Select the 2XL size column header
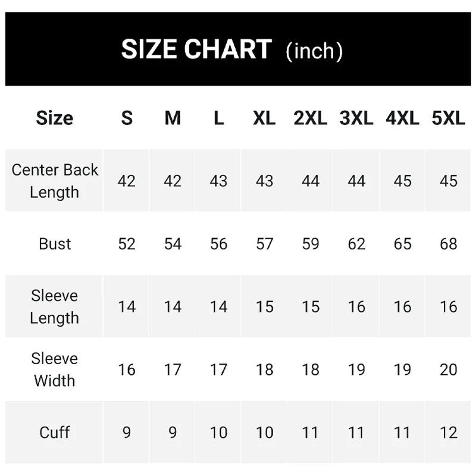This screenshot has width=476, height=476. coord(310,118)
